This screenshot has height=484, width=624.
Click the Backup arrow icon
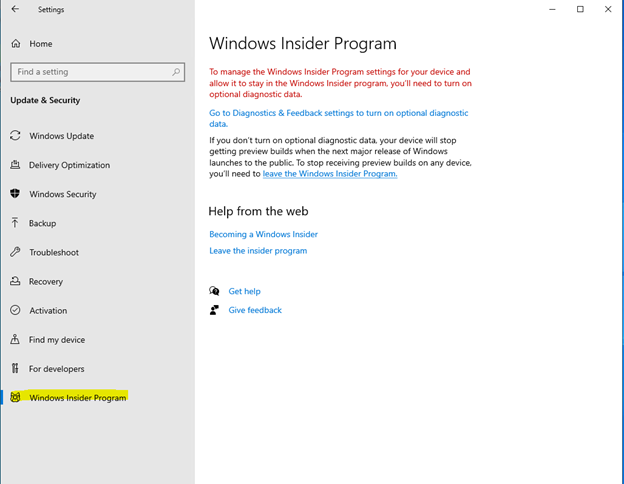click(x=15, y=222)
